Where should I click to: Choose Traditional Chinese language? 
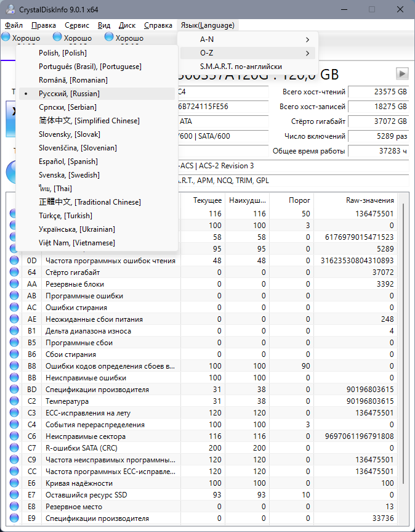point(97,202)
